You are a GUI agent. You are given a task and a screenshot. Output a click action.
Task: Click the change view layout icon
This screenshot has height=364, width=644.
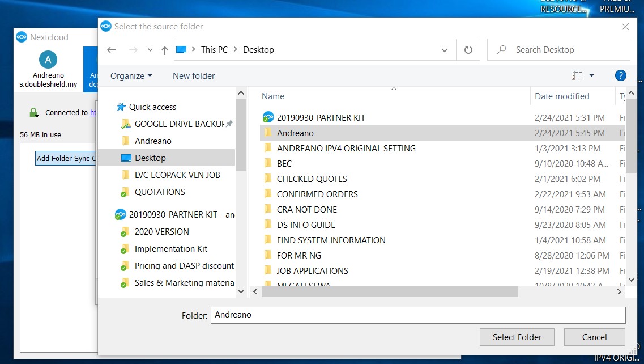coord(577,75)
